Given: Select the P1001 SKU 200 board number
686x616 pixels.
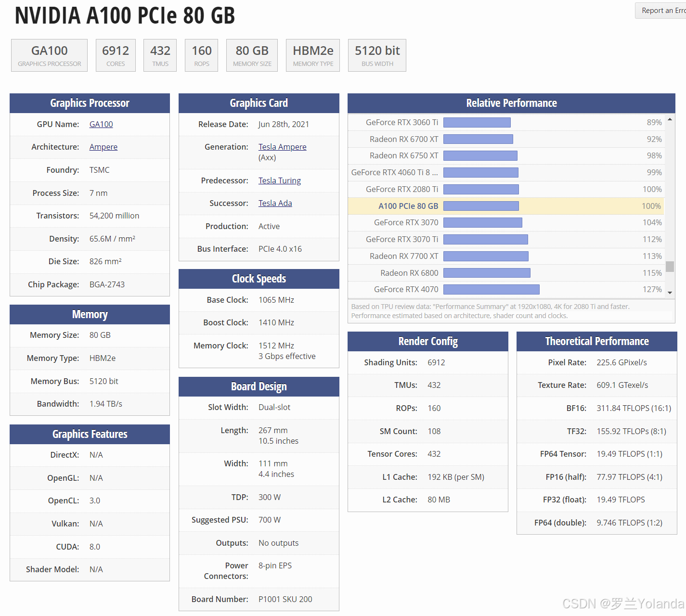Looking at the screenshot, I should [285, 599].
